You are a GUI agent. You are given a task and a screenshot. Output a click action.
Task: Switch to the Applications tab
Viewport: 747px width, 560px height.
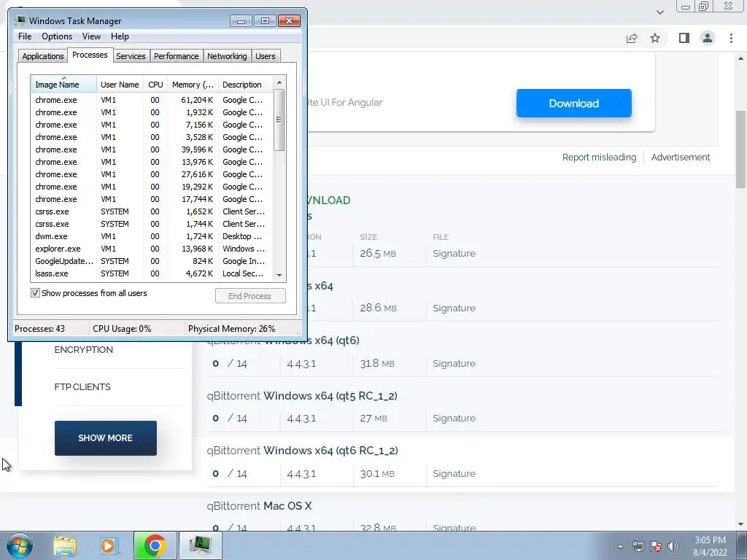[x=43, y=56]
